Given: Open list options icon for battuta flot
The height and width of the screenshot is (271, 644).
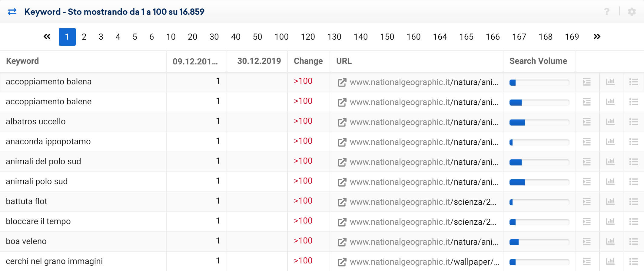Looking at the screenshot, I should coord(634,202).
